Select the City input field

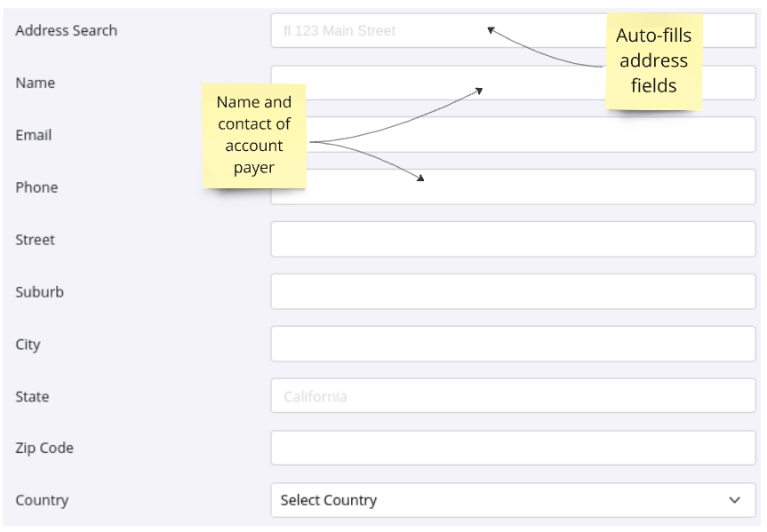coord(513,344)
